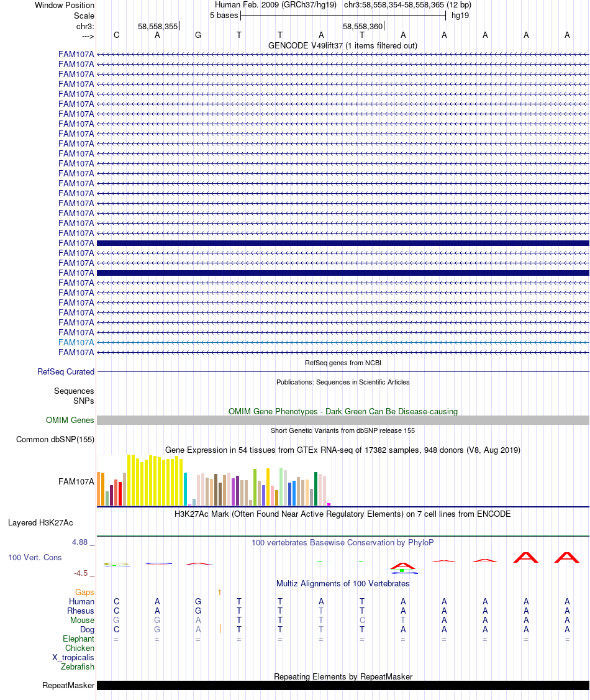590x700 pixels.
Task: Click PhyloP logo with green mark below A
Action: (x=403, y=568)
